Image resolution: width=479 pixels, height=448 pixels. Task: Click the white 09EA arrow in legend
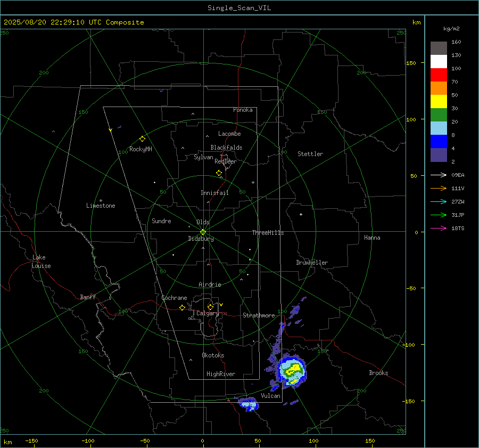coord(439,175)
